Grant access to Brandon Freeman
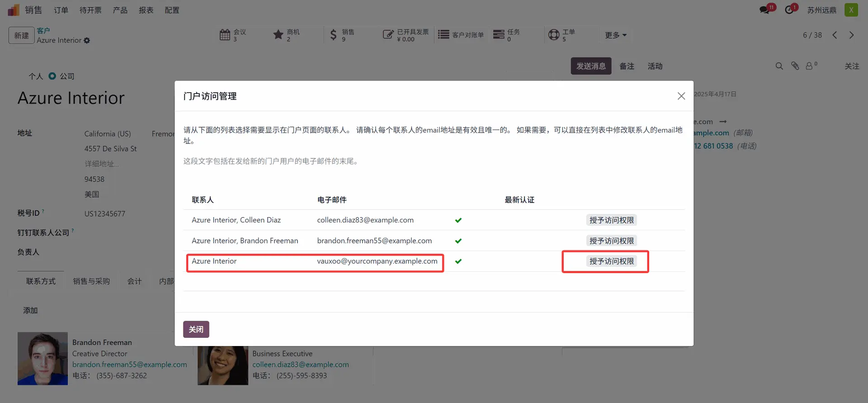The height and width of the screenshot is (403, 868). click(611, 241)
